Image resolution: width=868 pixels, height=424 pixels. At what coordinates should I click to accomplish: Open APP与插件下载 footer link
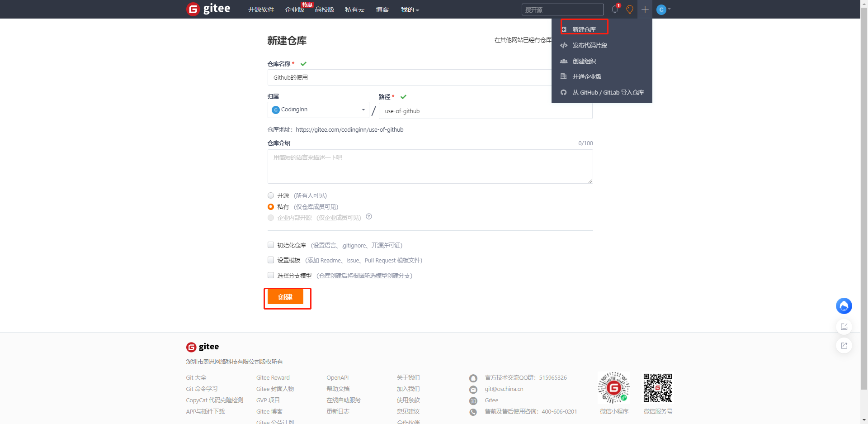(x=205, y=411)
